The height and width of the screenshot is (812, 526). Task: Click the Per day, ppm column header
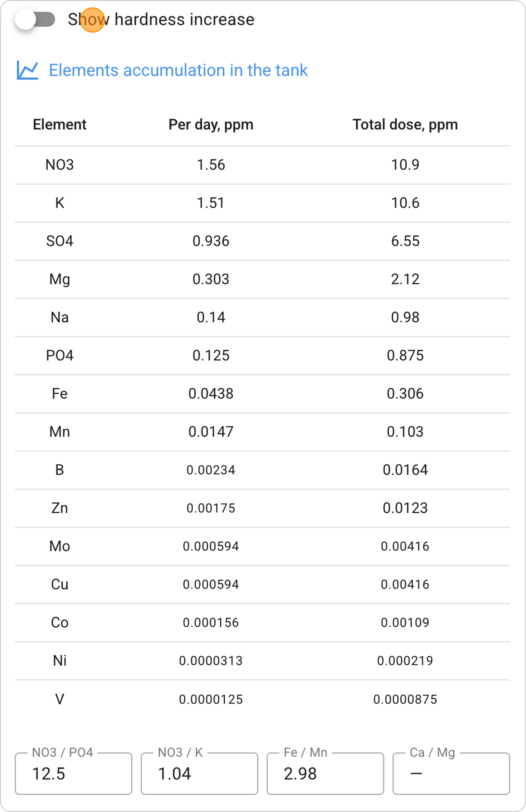pos(211,125)
